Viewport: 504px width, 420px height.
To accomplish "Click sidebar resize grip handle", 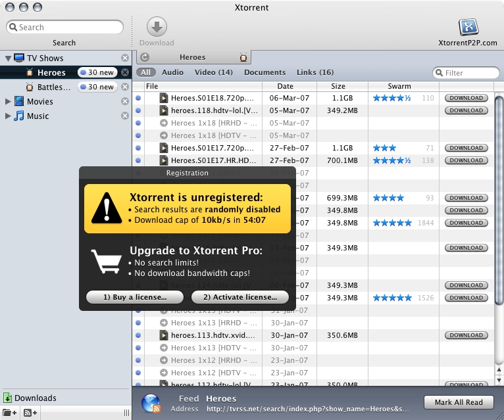I will click(x=126, y=413).
